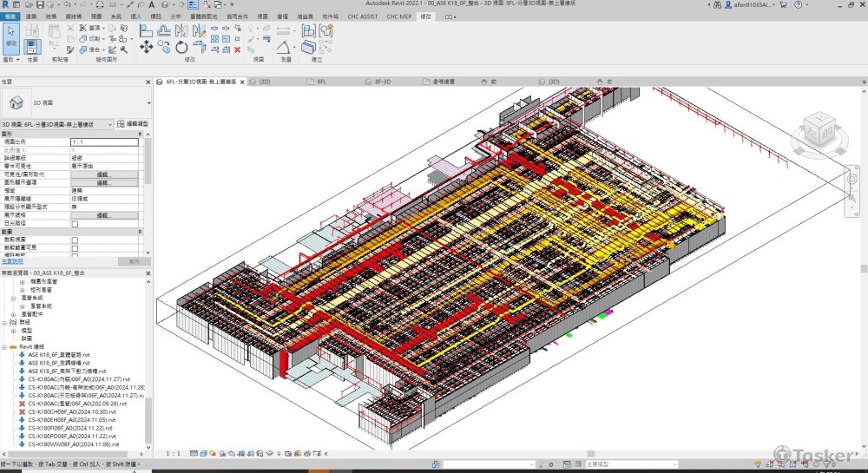Select the Move tool in the ribbon

pyautogui.click(x=146, y=48)
